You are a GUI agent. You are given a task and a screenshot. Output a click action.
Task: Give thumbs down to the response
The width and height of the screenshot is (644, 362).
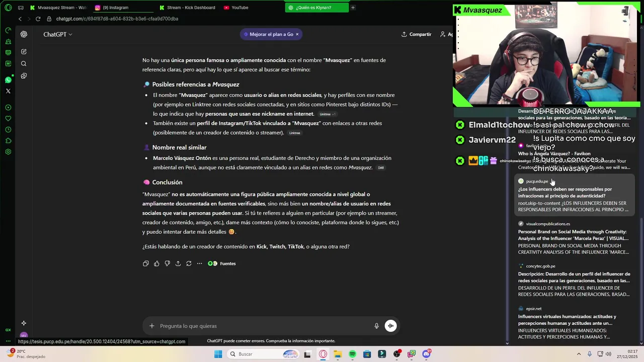pos(167,263)
